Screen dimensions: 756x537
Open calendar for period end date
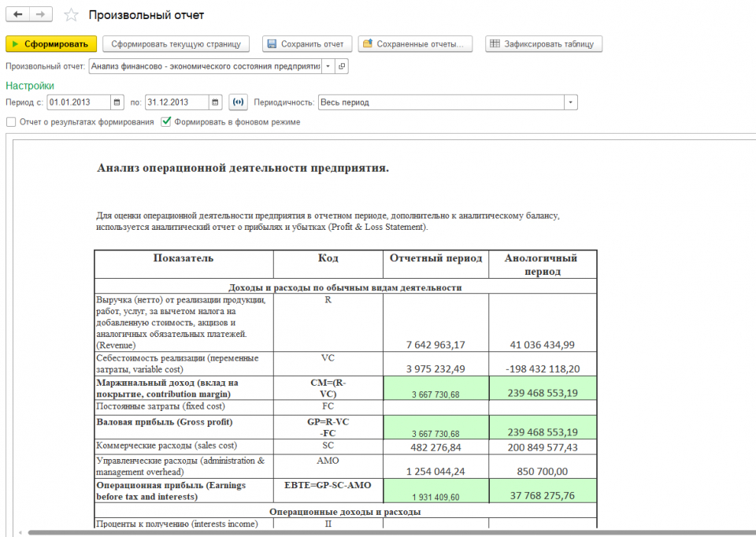(216, 102)
